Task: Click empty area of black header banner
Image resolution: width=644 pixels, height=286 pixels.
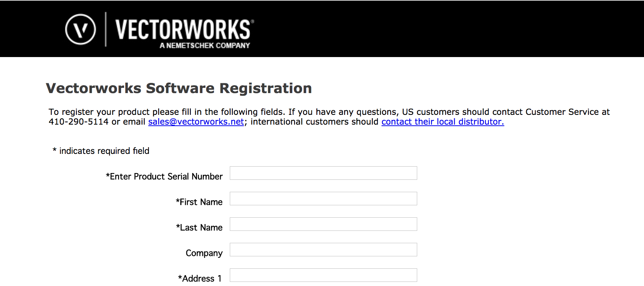Action: (450, 29)
